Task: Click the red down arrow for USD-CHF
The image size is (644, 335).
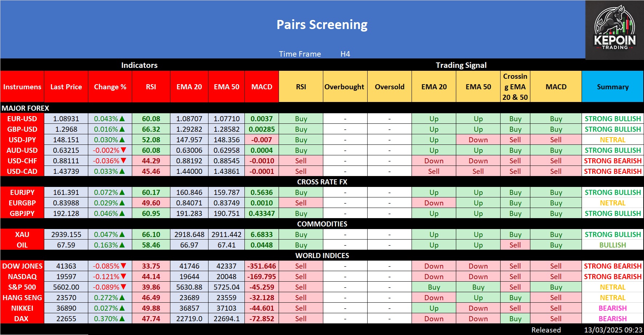Action: click(x=123, y=161)
